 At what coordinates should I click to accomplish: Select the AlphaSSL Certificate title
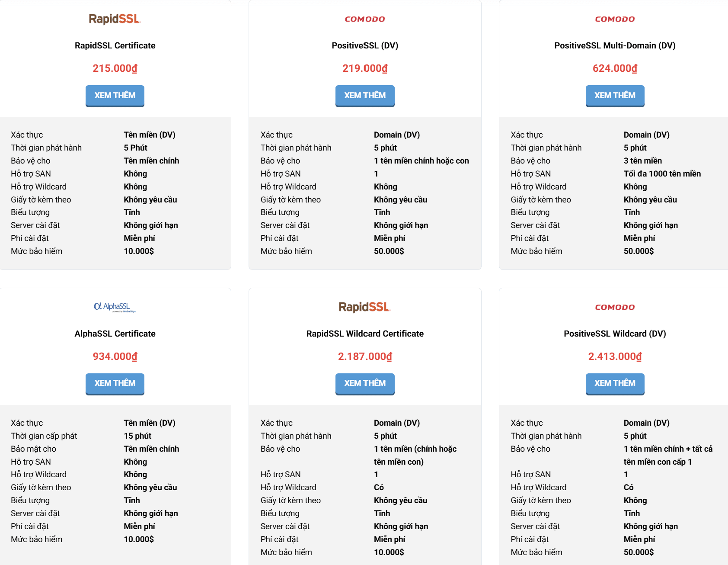click(x=115, y=334)
